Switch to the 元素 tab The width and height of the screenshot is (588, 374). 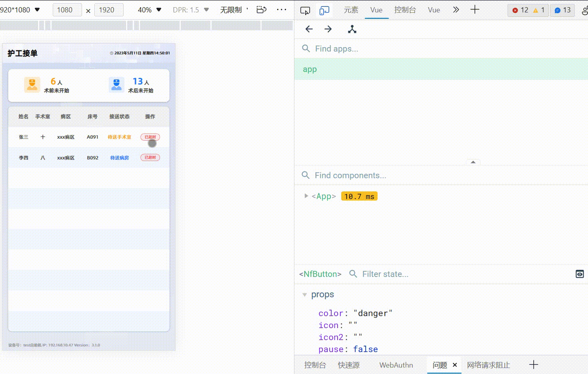tap(351, 10)
